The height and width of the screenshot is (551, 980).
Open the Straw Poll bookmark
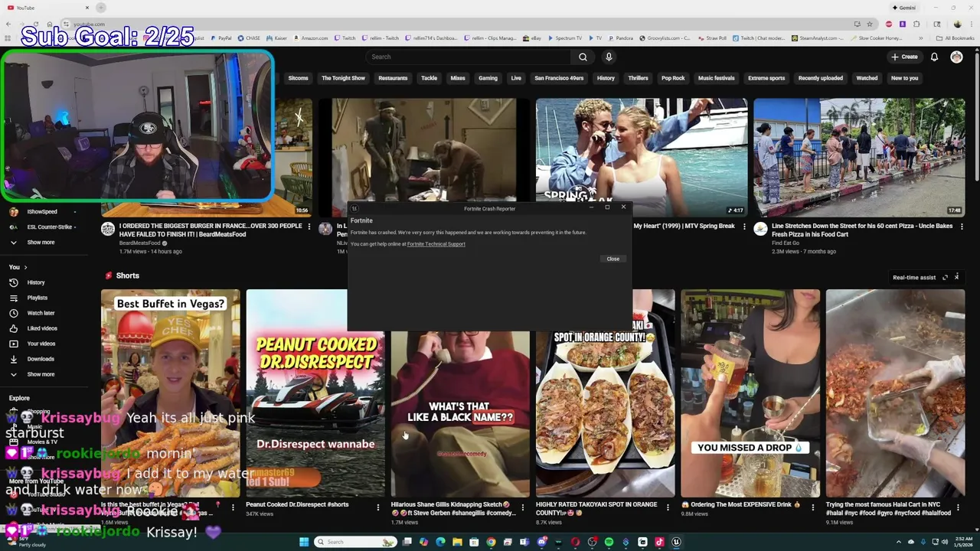(712, 37)
